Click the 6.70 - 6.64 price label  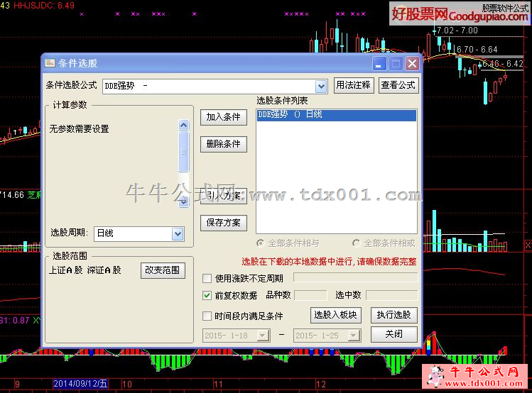[x=477, y=50]
